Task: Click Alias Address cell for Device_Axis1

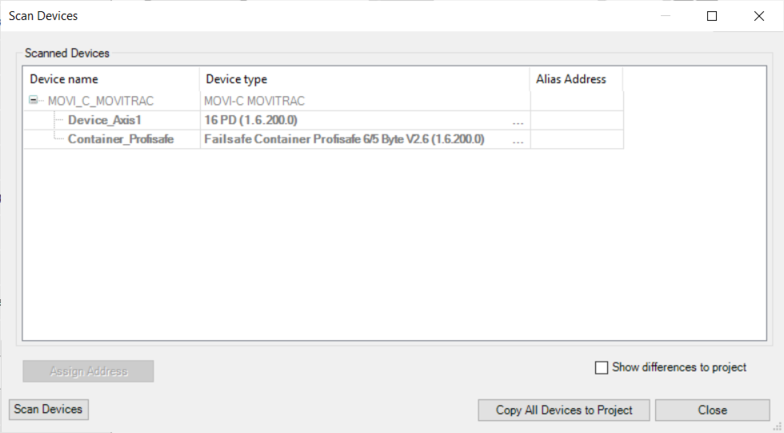Action: (576, 120)
